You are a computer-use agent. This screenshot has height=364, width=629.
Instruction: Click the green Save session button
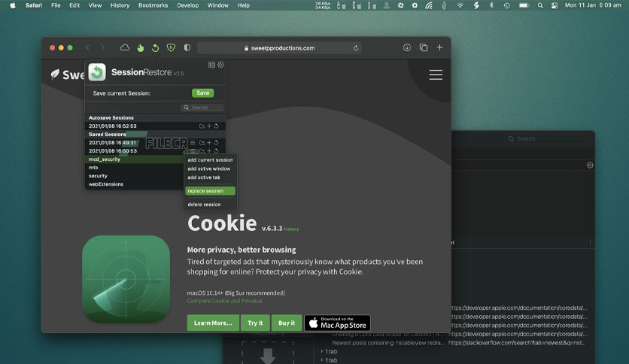coord(203,93)
